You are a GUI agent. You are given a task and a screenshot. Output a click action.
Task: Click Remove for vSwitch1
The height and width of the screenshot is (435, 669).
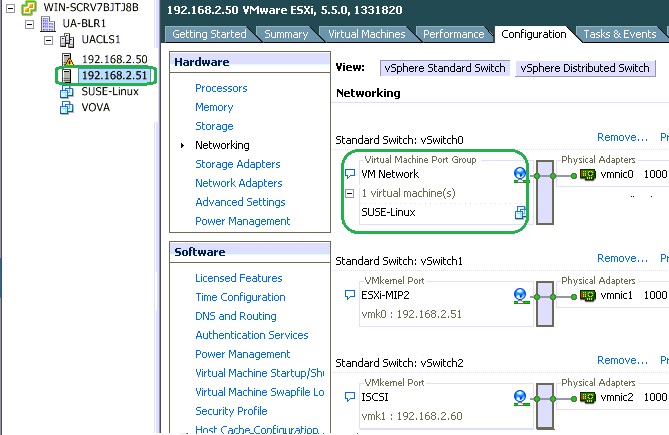[622, 258]
